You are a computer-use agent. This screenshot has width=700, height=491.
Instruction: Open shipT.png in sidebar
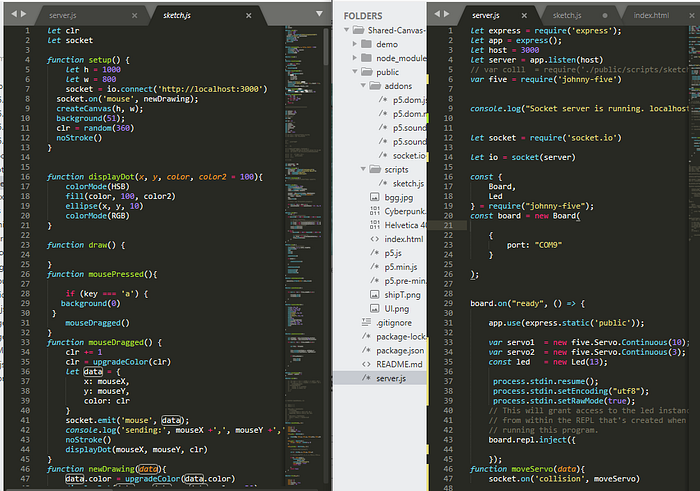(402, 295)
